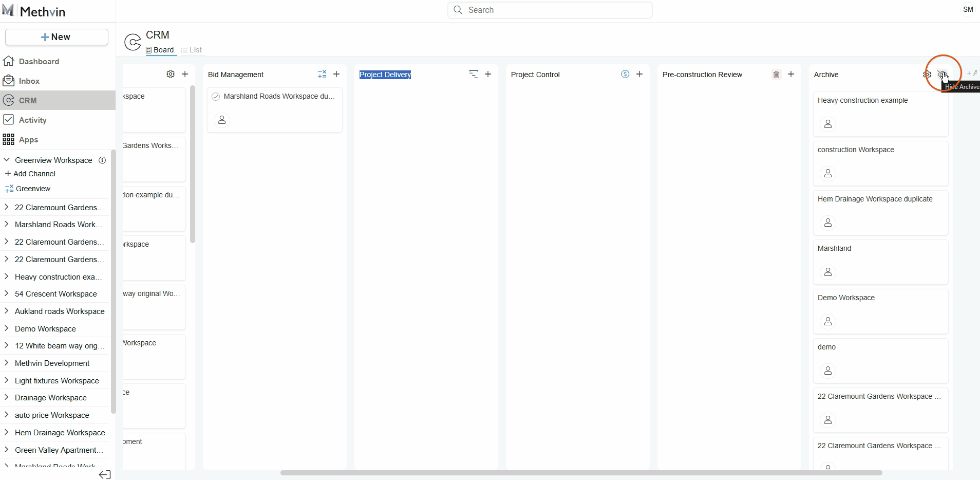This screenshot has width=980, height=480.
Task: Click the dollar icon in Project Control header
Action: pyautogui.click(x=625, y=75)
